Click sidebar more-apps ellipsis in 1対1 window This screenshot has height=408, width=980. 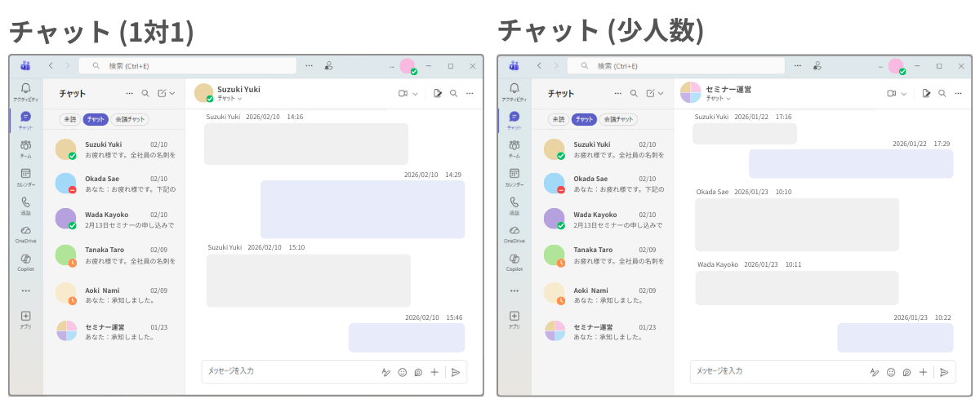point(25,290)
